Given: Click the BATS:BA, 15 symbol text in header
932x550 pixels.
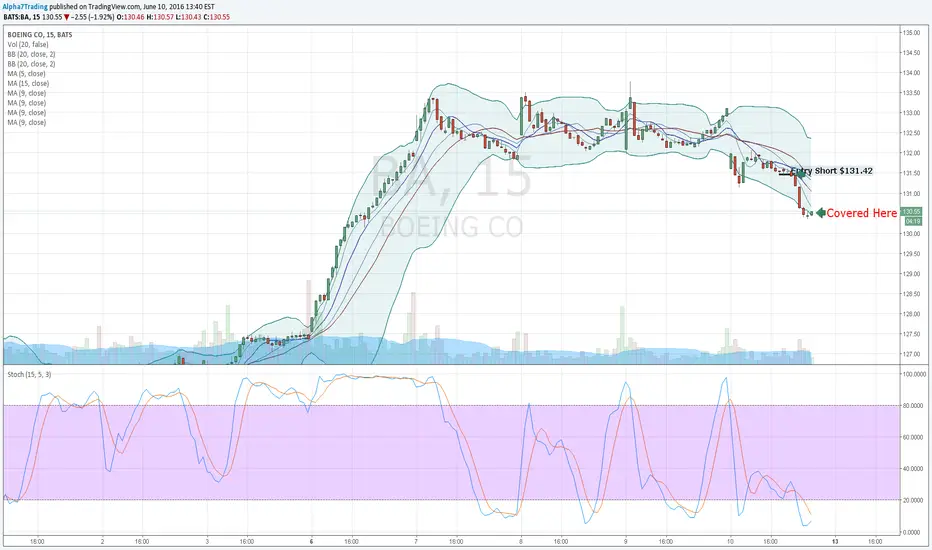Looking at the screenshot, I should [x=21, y=17].
